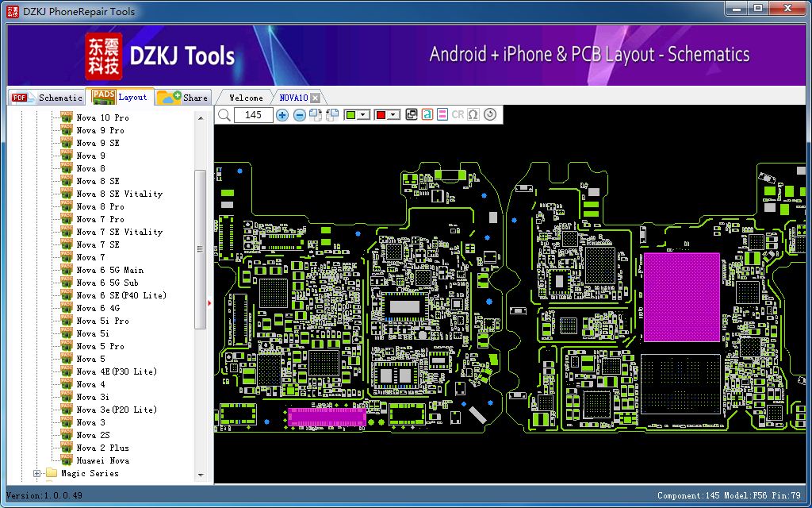
Task: Select Nova 8 SE Vitality
Action: 119,194
